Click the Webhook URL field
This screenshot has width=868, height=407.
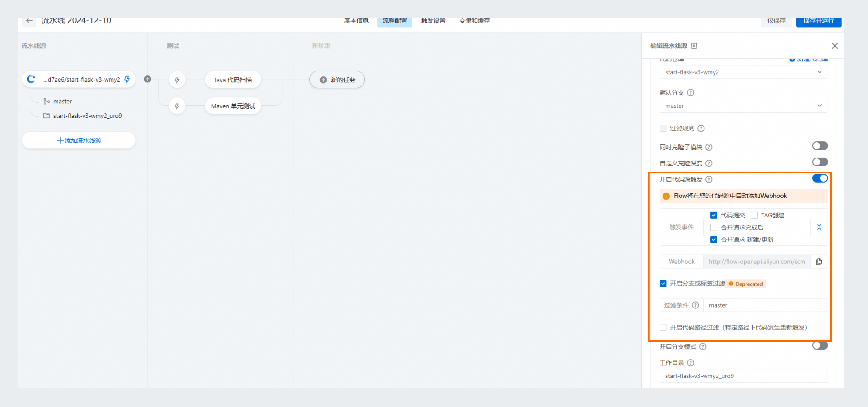(757, 261)
